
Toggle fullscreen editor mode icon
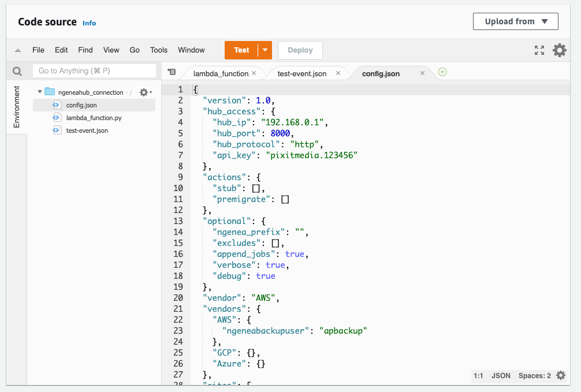539,50
